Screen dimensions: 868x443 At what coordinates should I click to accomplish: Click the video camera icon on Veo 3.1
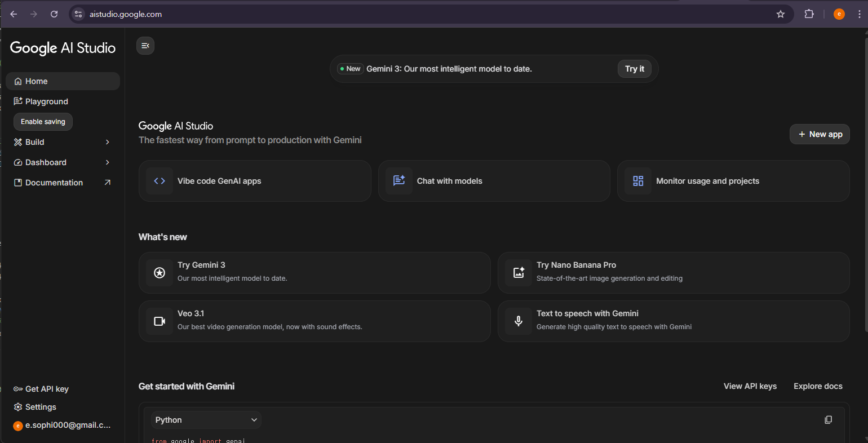160,321
